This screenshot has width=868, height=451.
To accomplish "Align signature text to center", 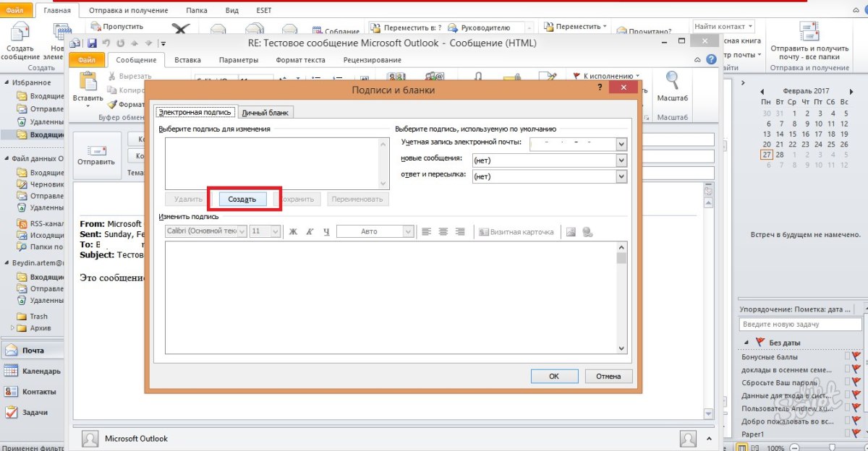I will point(443,232).
